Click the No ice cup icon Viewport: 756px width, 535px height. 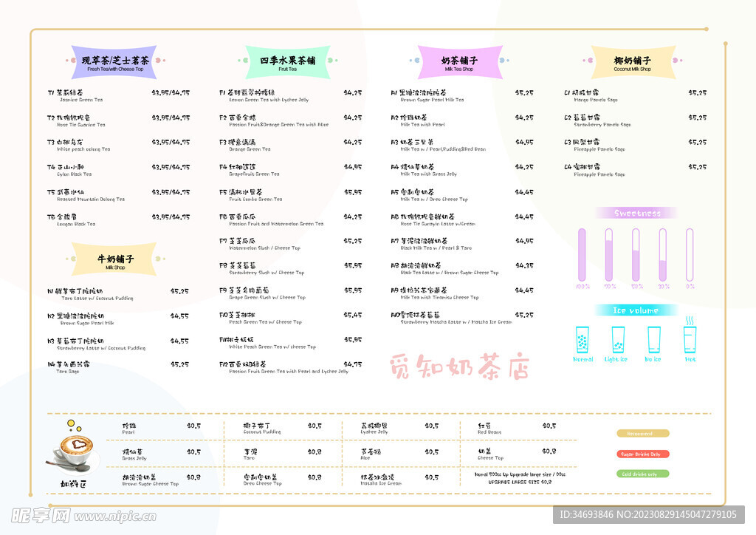(x=654, y=340)
